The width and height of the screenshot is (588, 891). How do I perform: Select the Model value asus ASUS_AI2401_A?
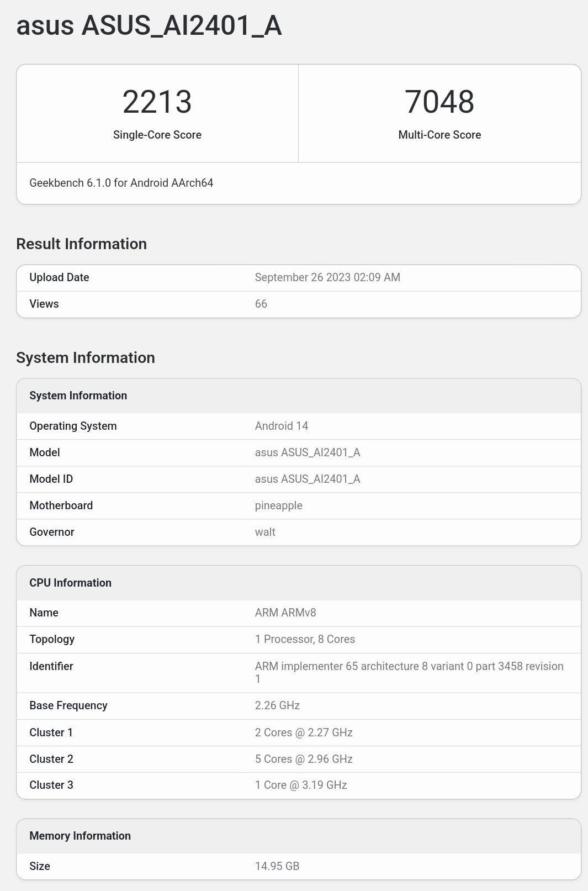pyautogui.click(x=308, y=452)
